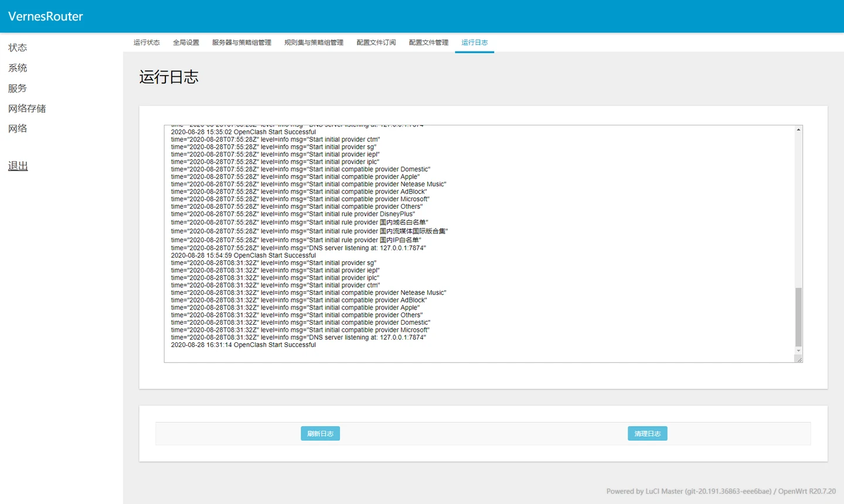Click the 08:31:32Z 'DNS server listening' line

click(x=298, y=338)
